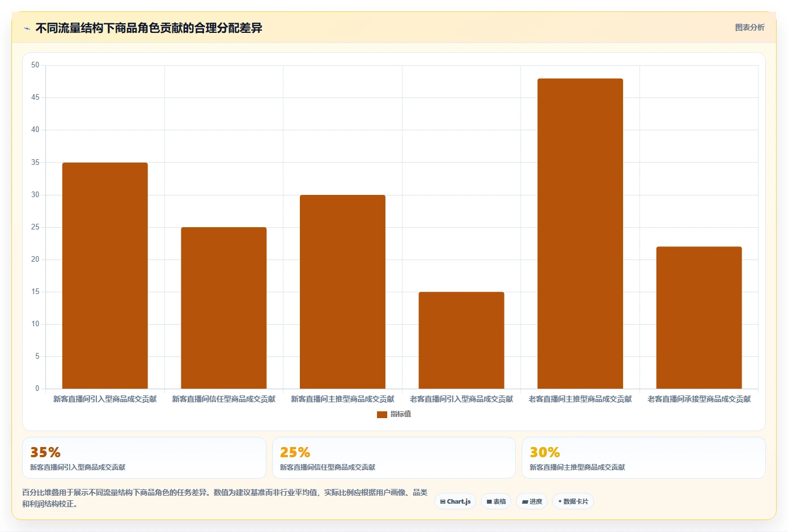Select the 新客直播间信任型商品成交贡献 bar
788x532 pixels.
click(224, 308)
